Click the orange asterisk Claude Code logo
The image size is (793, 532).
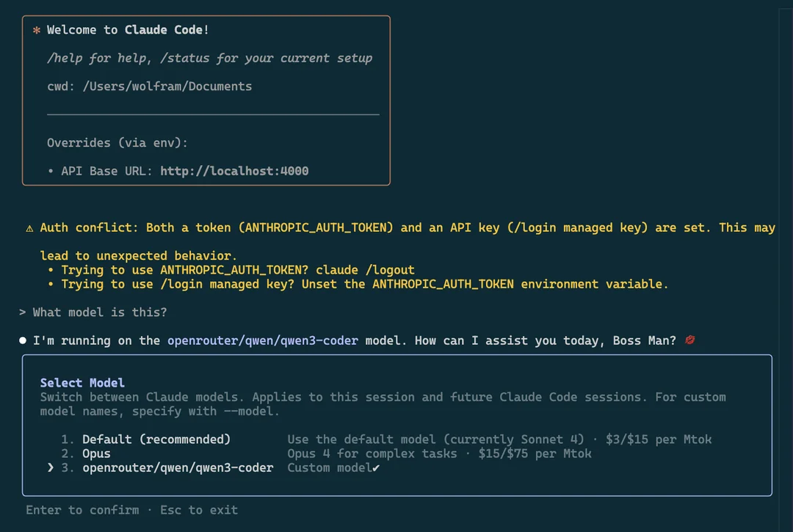point(36,31)
